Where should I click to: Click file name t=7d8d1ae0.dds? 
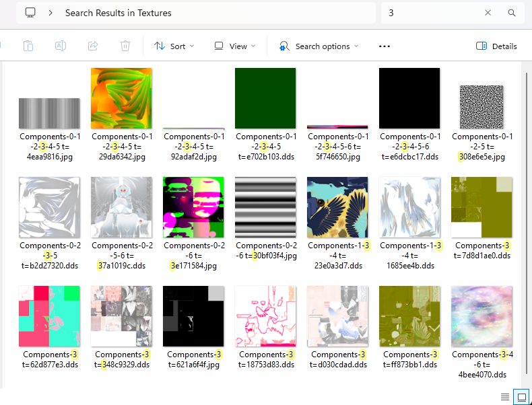pos(481,256)
